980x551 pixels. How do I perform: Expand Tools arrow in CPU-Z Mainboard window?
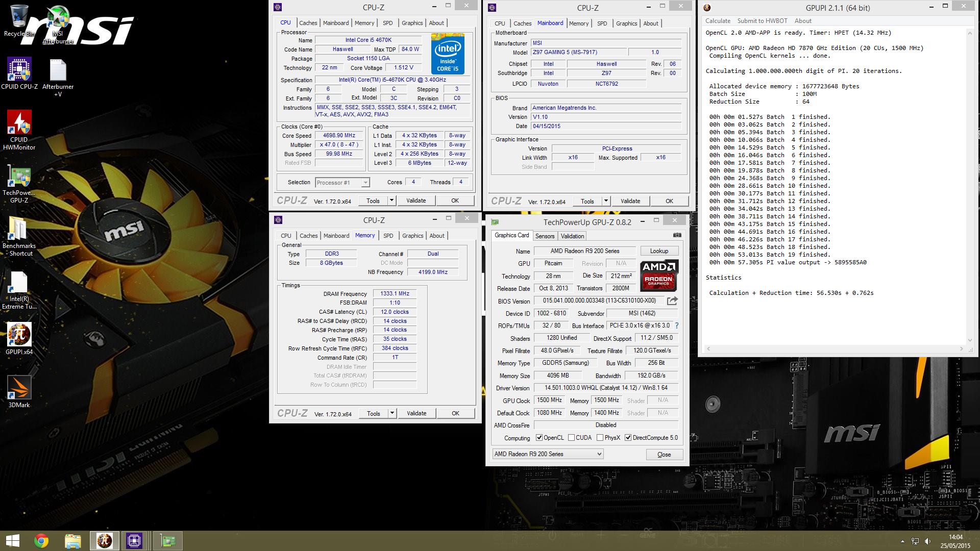tap(606, 202)
